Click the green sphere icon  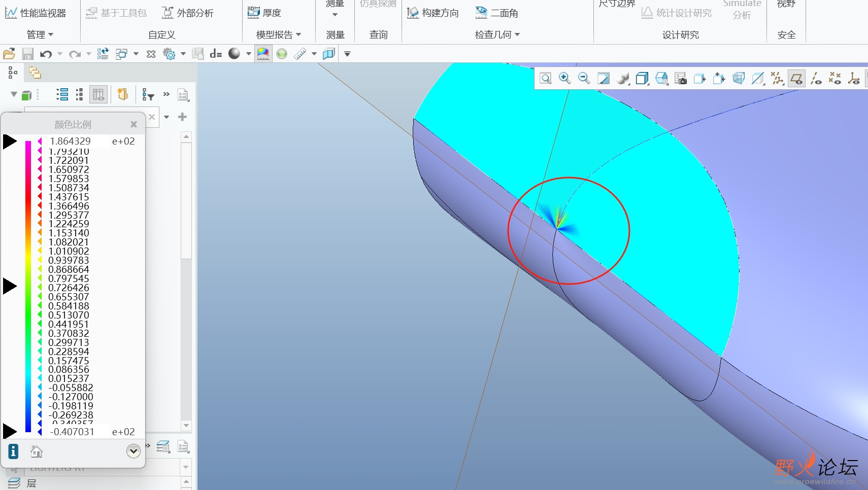[x=282, y=54]
